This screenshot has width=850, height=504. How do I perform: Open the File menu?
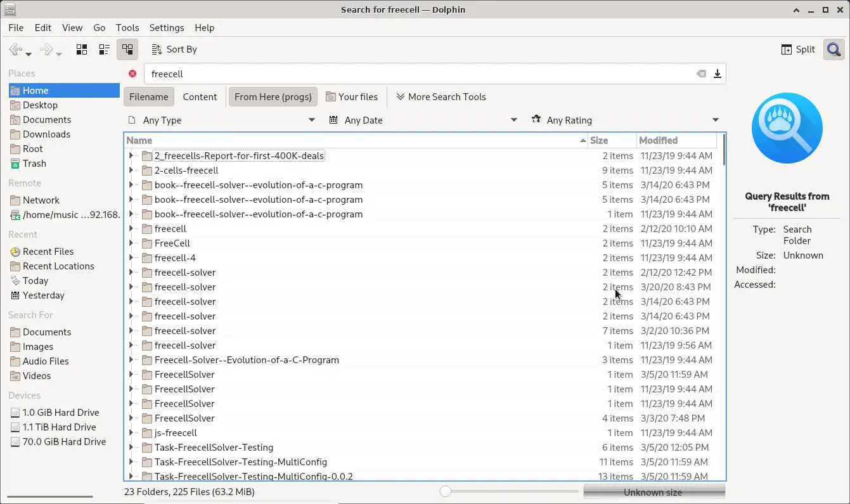coord(16,28)
